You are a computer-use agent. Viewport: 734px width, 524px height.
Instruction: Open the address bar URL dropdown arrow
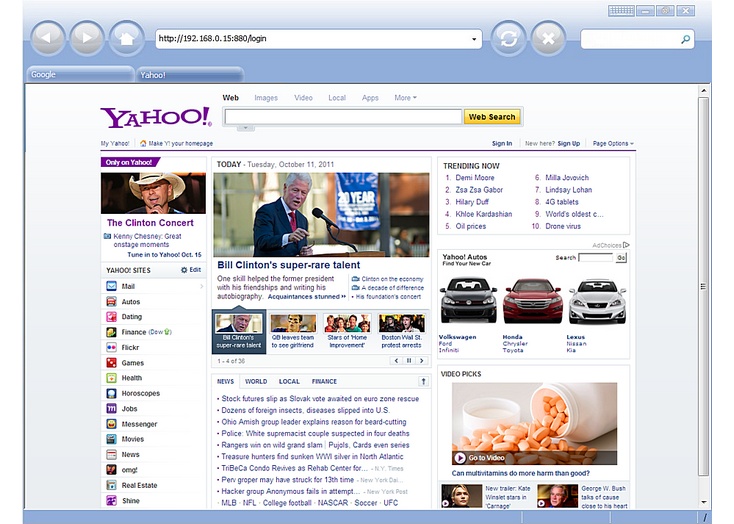click(x=474, y=39)
